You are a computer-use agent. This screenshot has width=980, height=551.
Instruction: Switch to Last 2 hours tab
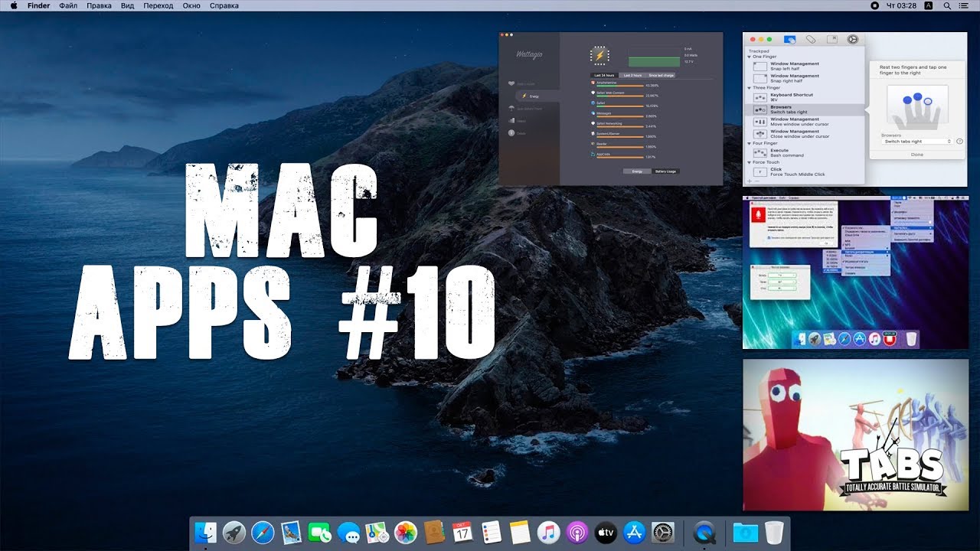[632, 76]
